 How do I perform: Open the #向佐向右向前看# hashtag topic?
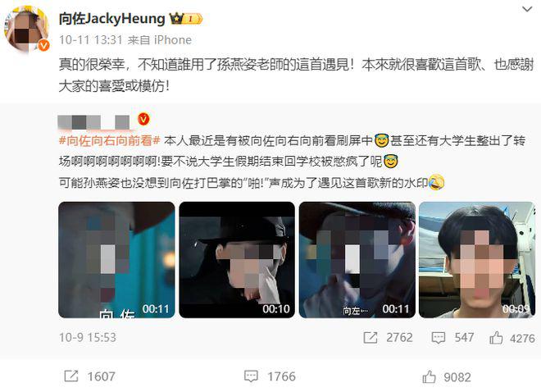point(109,140)
